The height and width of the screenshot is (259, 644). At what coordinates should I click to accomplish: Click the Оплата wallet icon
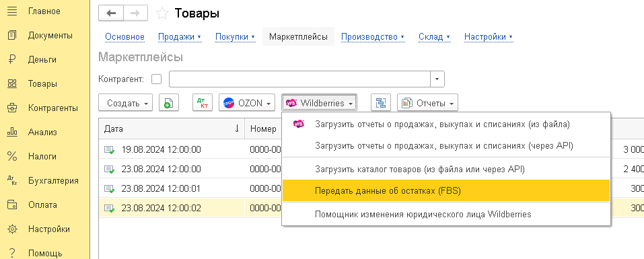tap(12, 205)
